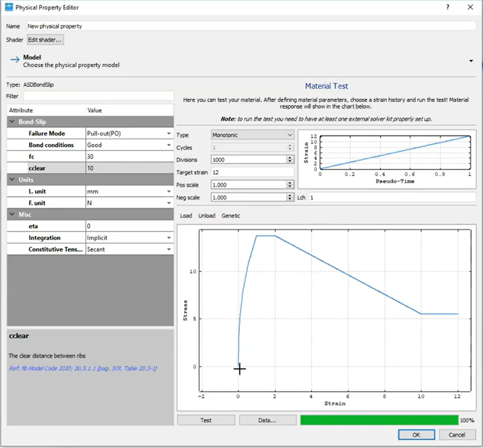Image resolution: width=483 pixels, height=448 pixels.
Task: Open the fib Model Code reference link
Action: [x=83, y=368]
